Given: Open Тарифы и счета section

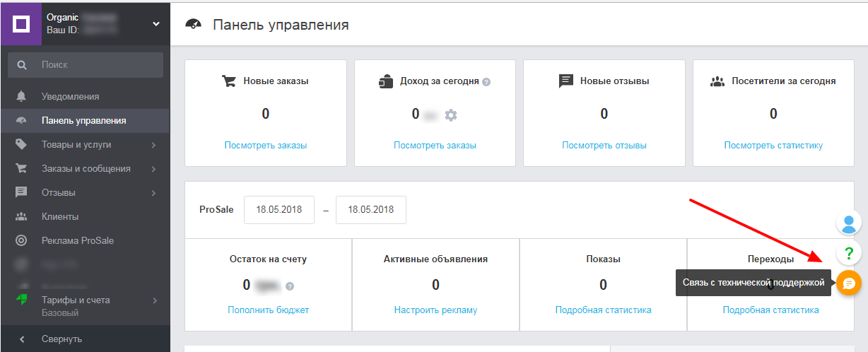Looking at the screenshot, I should pos(76,300).
